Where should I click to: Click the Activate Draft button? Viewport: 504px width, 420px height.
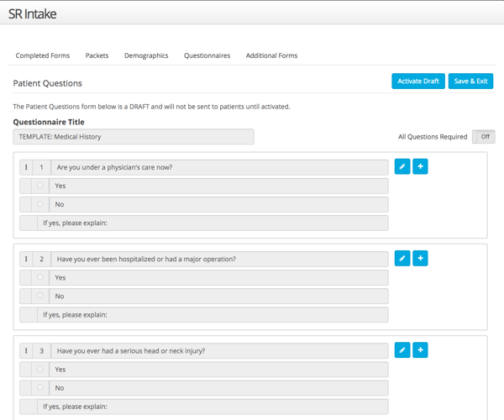pos(418,81)
